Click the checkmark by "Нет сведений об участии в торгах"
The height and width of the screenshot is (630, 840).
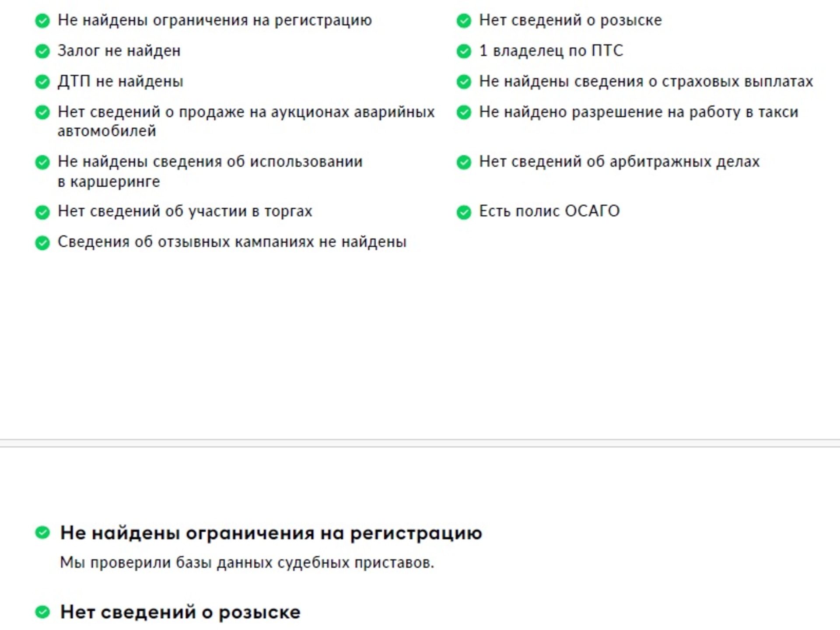[42, 212]
